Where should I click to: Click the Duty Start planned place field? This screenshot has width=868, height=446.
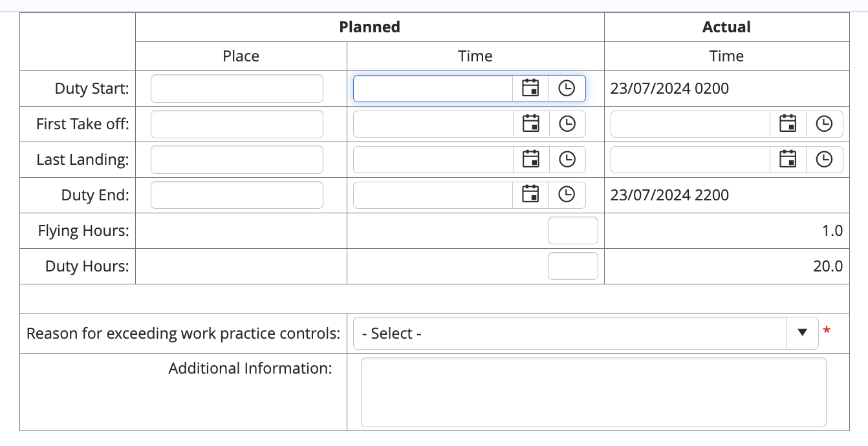click(237, 89)
